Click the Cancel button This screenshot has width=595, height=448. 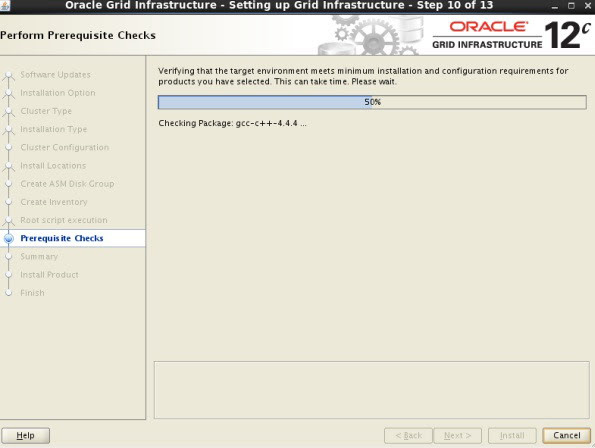pyautogui.click(x=567, y=435)
